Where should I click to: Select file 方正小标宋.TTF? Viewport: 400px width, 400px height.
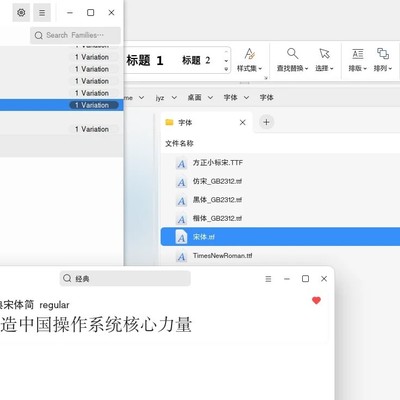pos(280,163)
